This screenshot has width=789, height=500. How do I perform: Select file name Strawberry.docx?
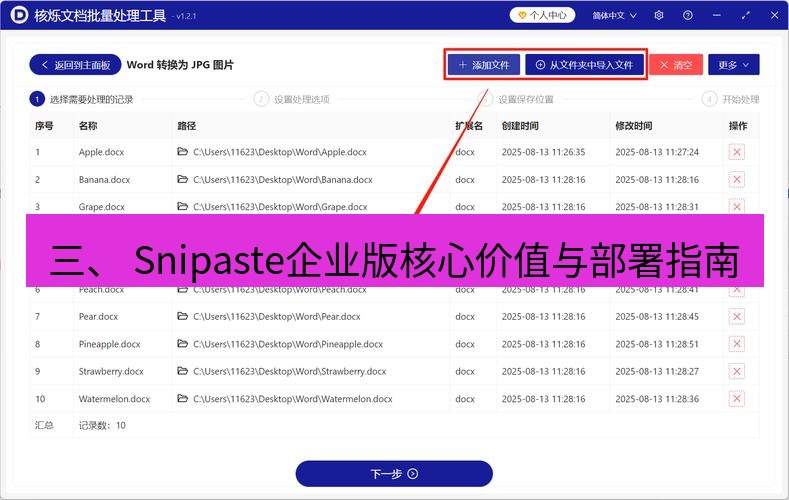[111, 371]
